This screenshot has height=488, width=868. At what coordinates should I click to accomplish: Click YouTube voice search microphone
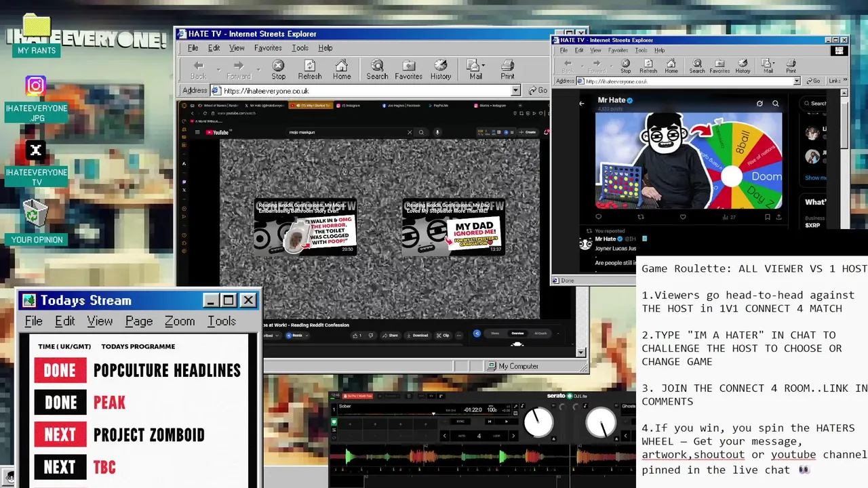coord(437,132)
